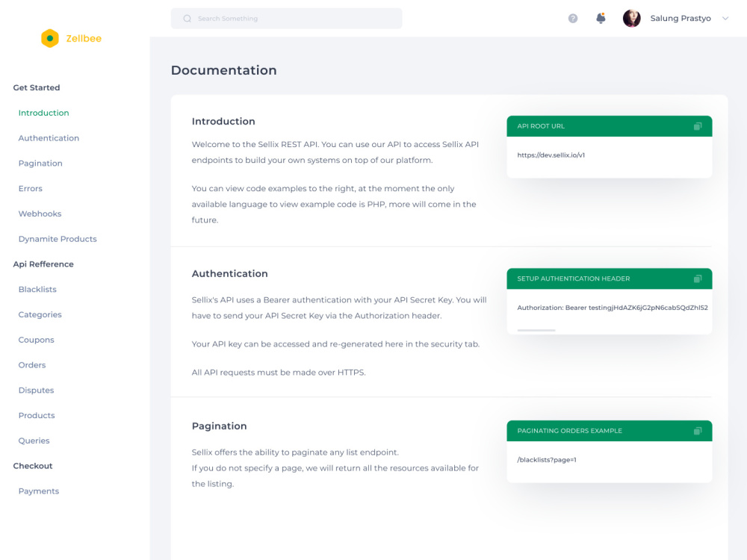Click the PAGINATING ORDERS EXAMPLE label
Screen dimensions: 747x560
[570, 431]
